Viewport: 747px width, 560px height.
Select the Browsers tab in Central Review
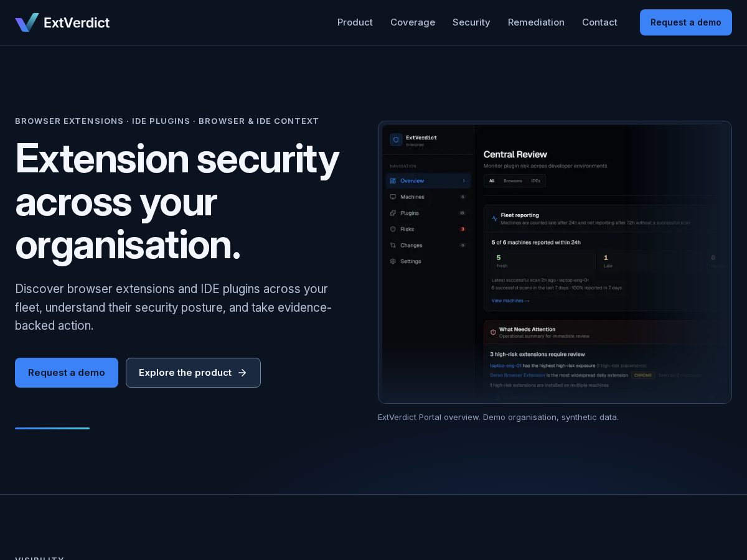click(513, 181)
